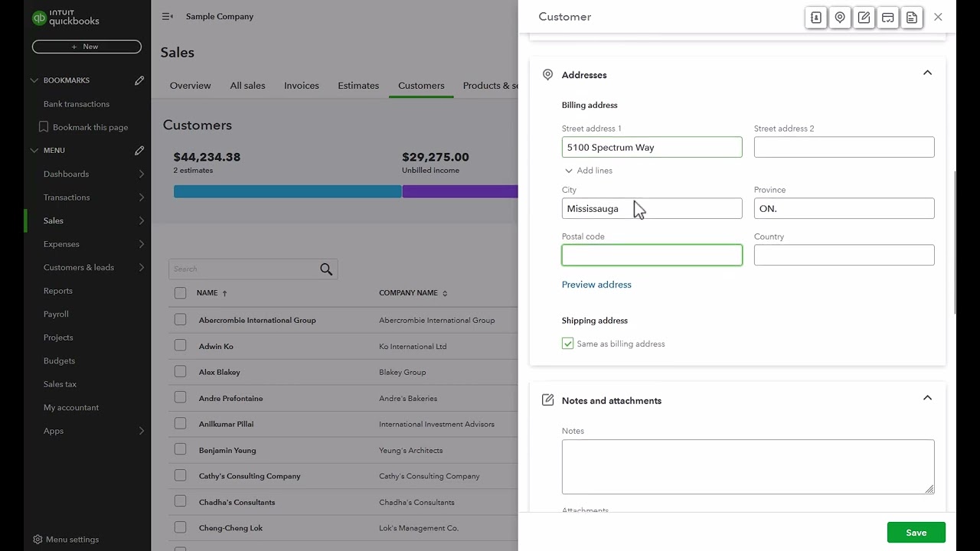Switch to the Invoices tab
The image size is (980, 551).
tap(302, 86)
